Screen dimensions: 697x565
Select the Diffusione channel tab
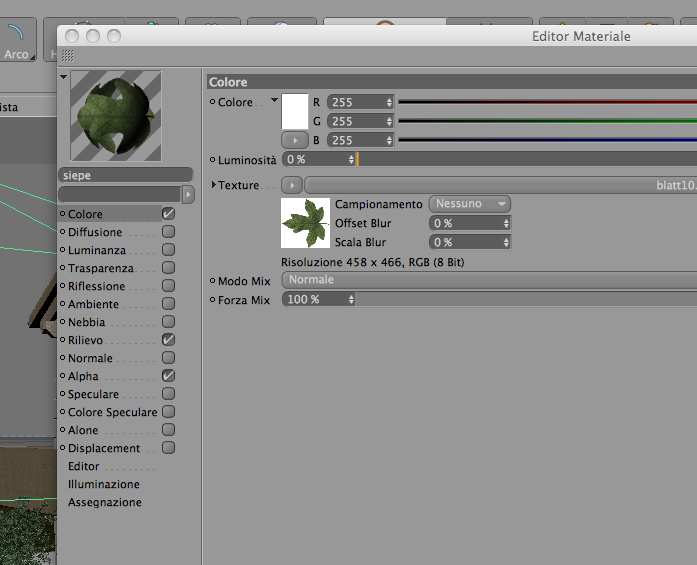95,232
